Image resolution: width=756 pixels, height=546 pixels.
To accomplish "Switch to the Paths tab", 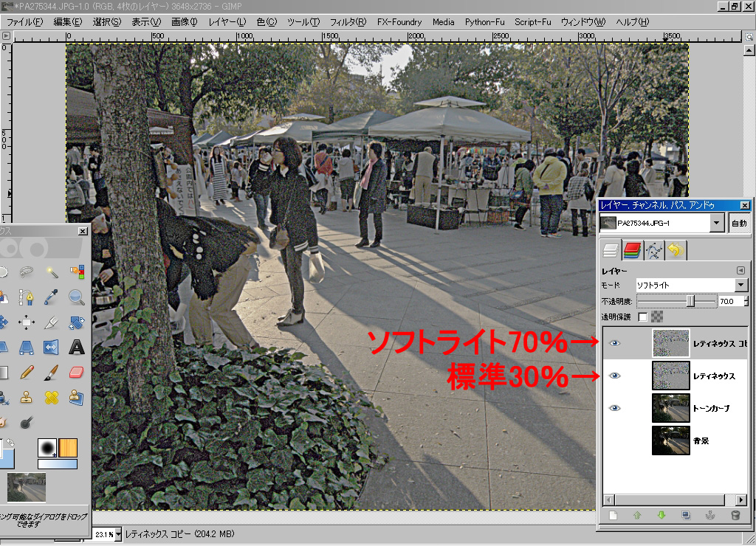I will point(654,250).
